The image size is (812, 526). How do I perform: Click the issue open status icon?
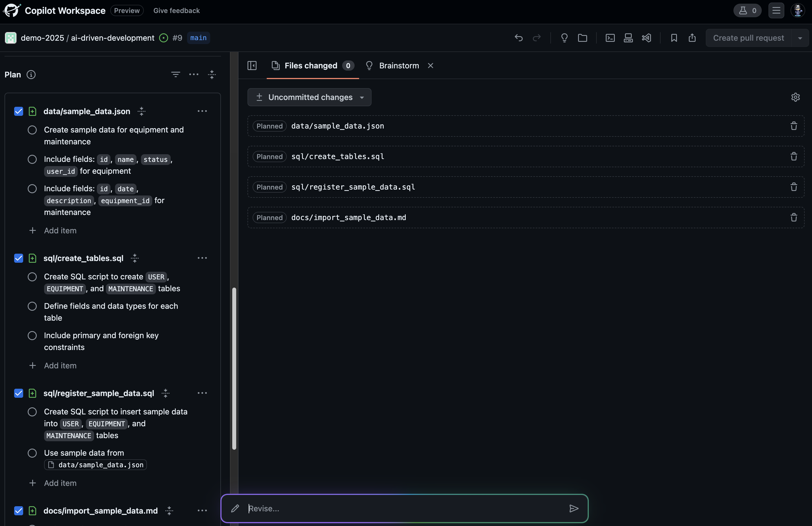pyautogui.click(x=163, y=38)
